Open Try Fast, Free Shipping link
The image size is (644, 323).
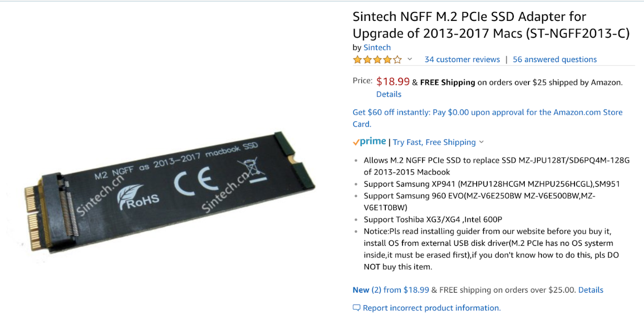pyautogui.click(x=434, y=142)
